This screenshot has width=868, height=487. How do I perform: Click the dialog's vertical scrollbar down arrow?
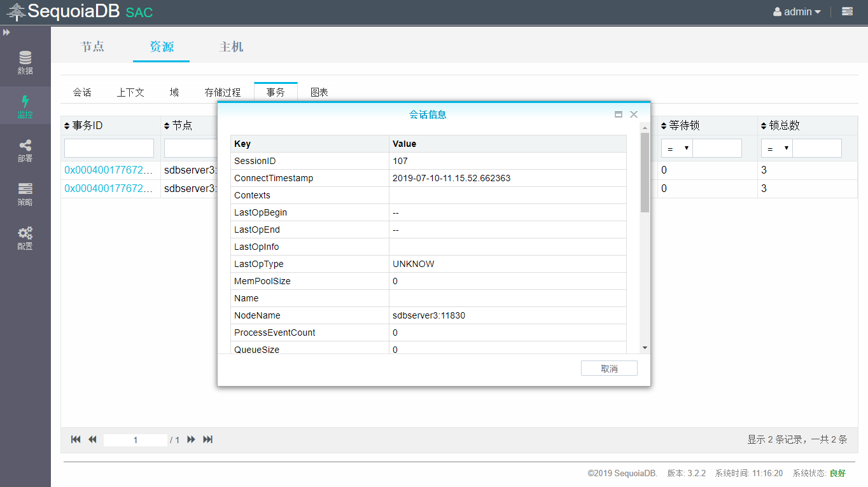click(645, 348)
